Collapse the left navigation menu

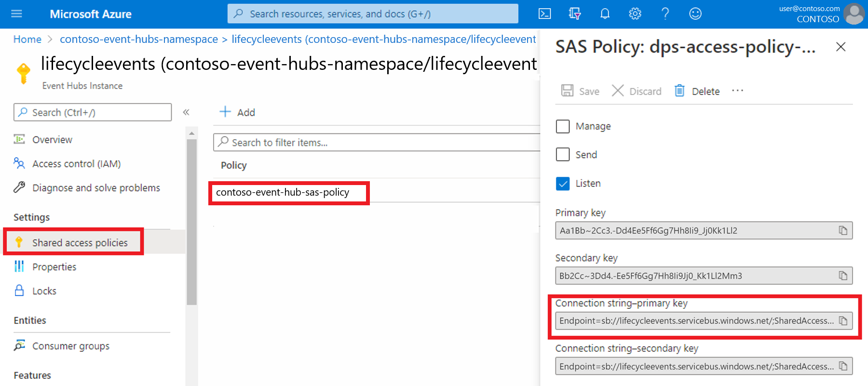tap(186, 112)
